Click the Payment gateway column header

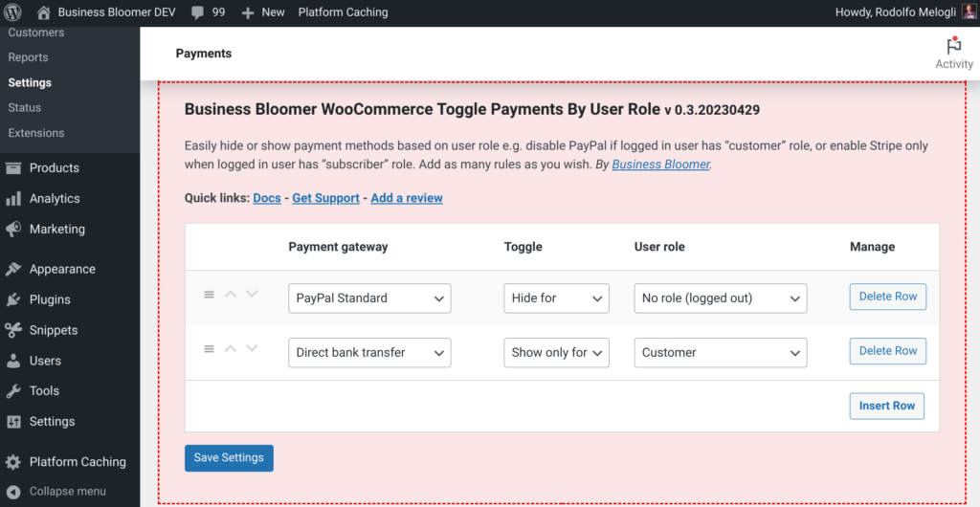[x=338, y=247]
